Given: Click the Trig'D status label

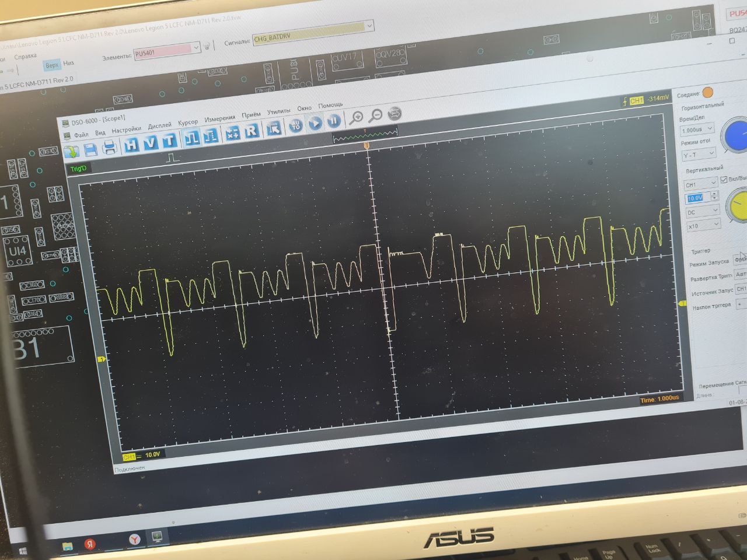Looking at the screenshot, I should coord(78,169).
